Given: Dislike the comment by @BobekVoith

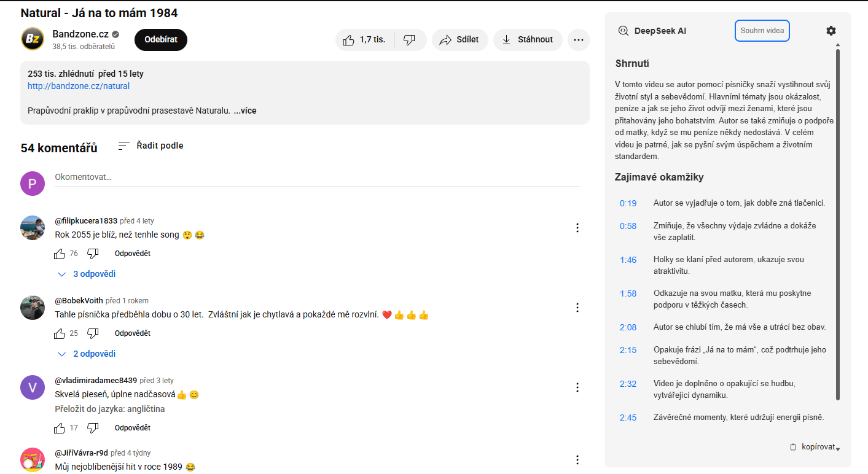Looking at the screenshot, I should pyautogui.click(x=93, y=333).
